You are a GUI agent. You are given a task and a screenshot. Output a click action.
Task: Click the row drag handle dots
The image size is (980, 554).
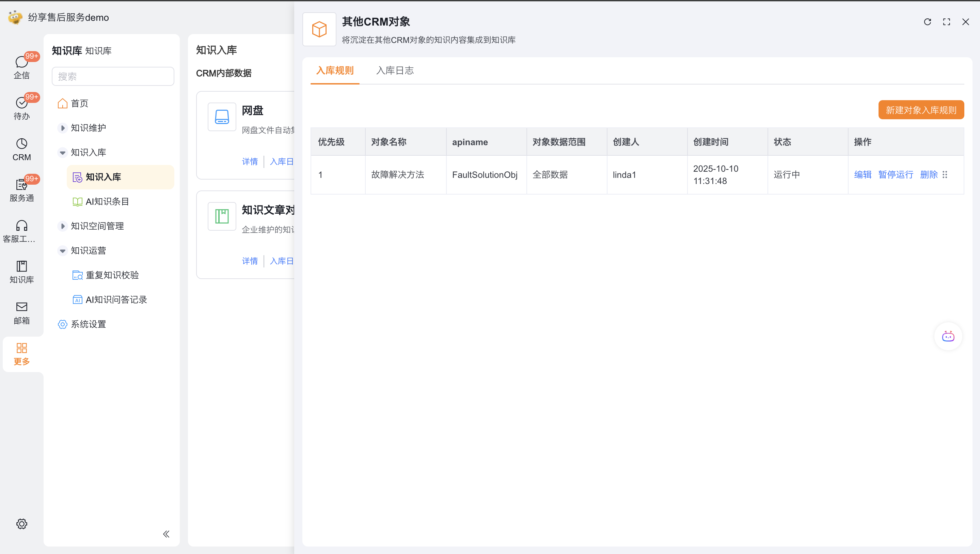pyautogui.click(x=945, y=174)
